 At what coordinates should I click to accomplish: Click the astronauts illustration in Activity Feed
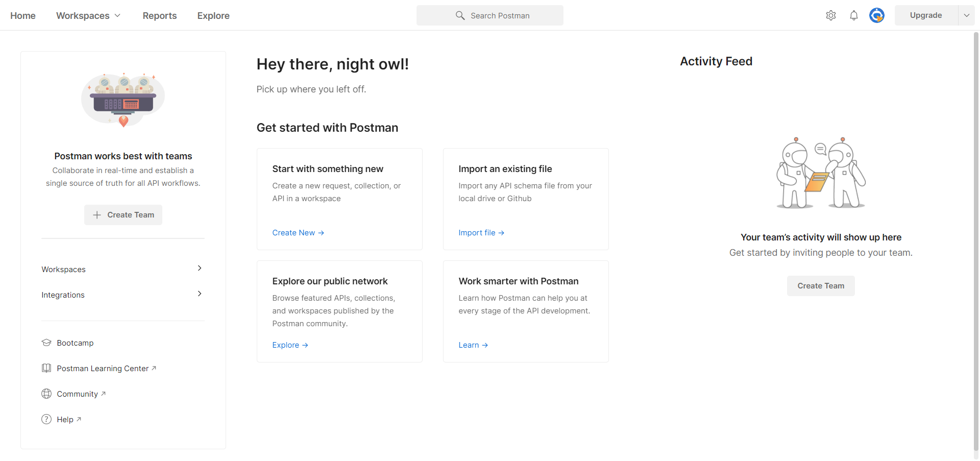[x=821, y=173]
